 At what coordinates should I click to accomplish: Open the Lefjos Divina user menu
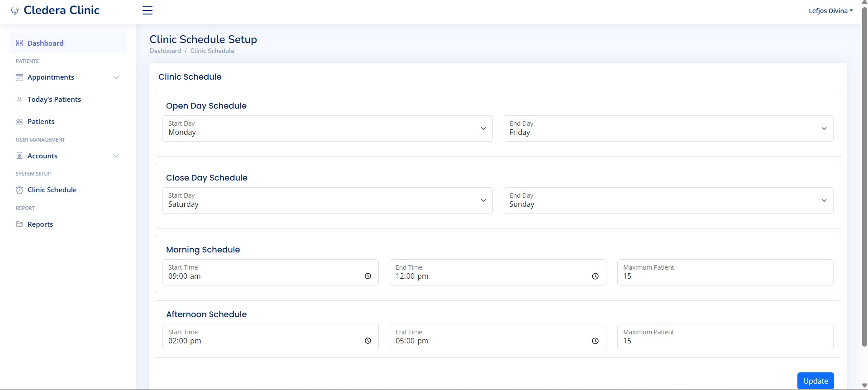(x=830, y=11)
